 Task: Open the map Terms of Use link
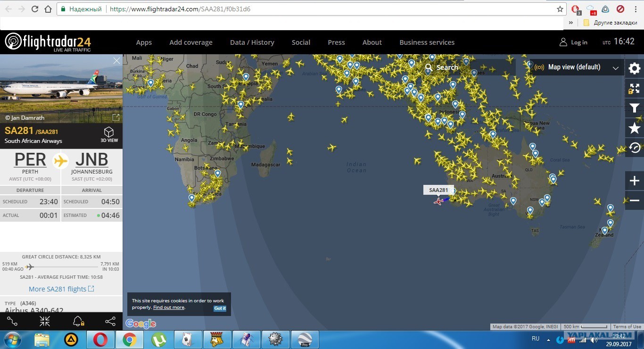627,327
